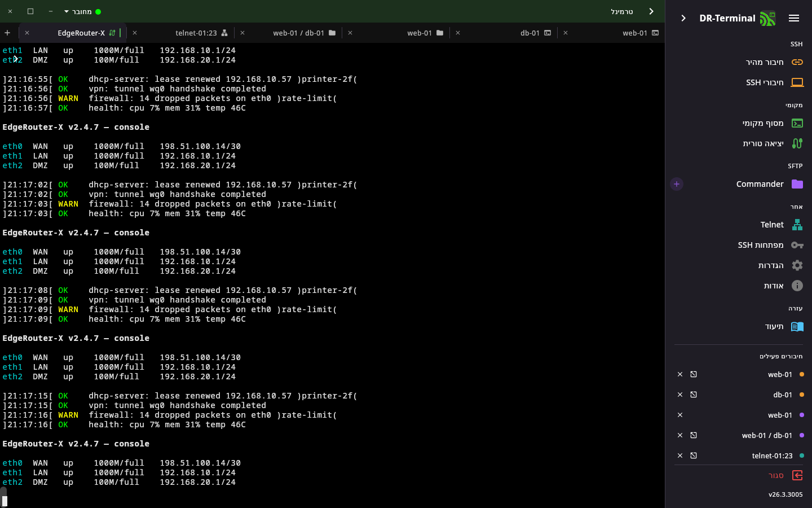
Task: Close the telnet-01:23 tab
Action: tap(135, 33)
